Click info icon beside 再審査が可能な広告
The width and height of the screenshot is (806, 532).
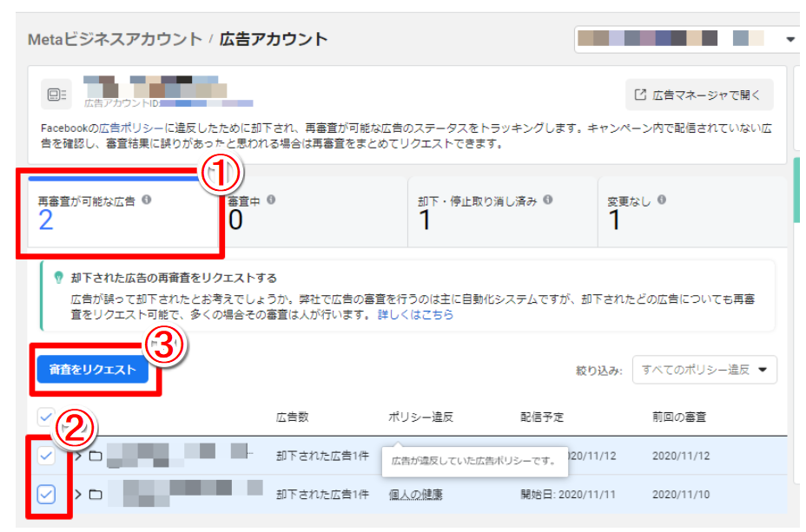point(146,200)
